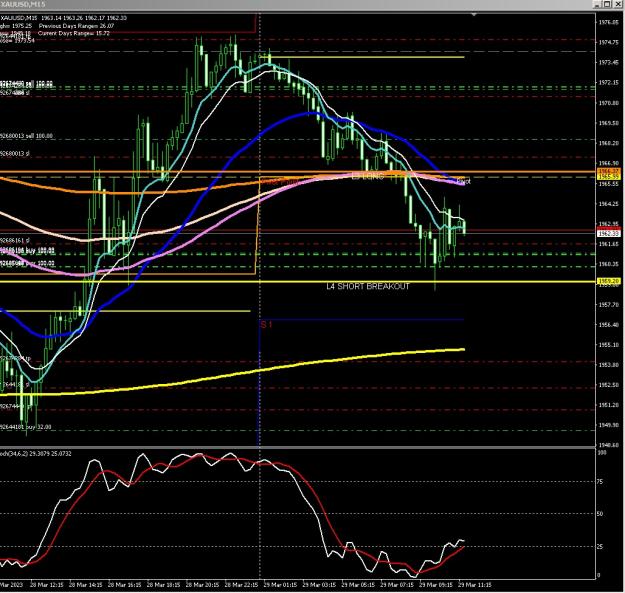
Task: Click price axis value 1957.70
Action: [609, 304]
